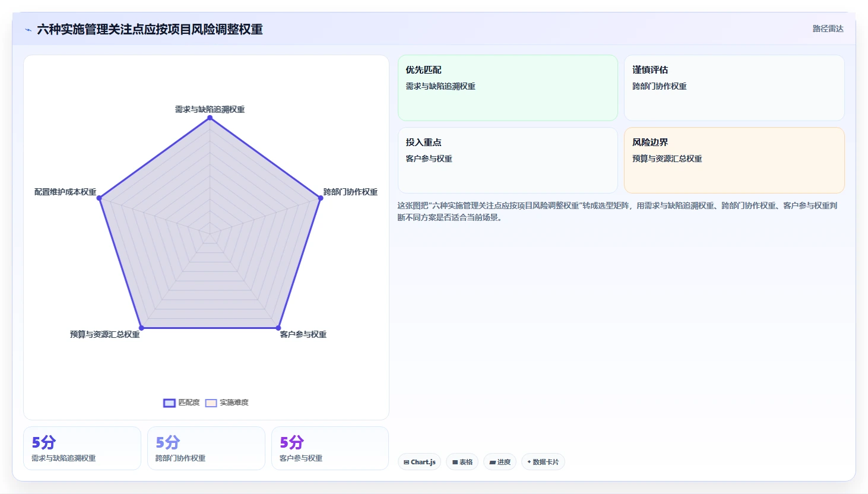Click the 路径雷达 label in header
This screenshot has width=868, height=494.
pyautogui.click(x=828, y=28)
